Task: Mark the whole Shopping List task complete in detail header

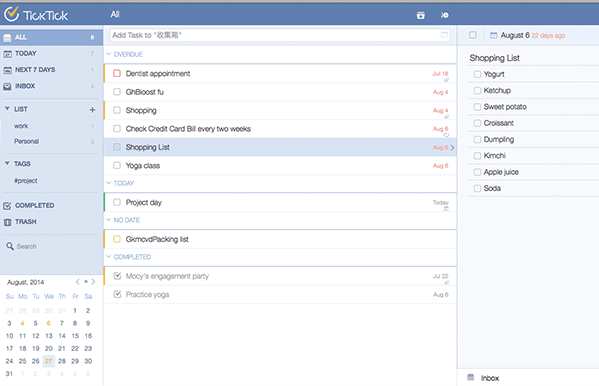Action: (x=473, y=35)
